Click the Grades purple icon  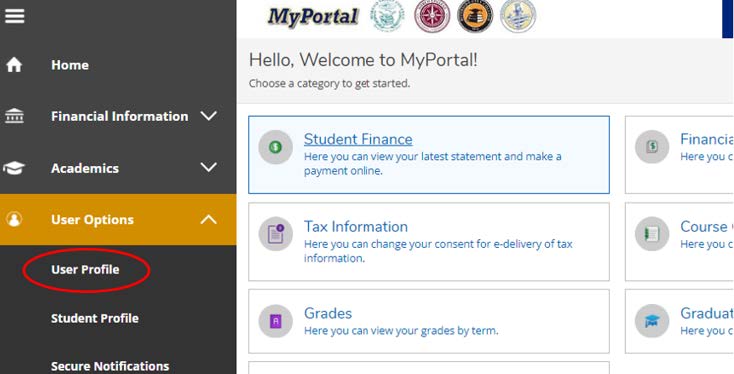pyautogui.click(x=276, y=321)
